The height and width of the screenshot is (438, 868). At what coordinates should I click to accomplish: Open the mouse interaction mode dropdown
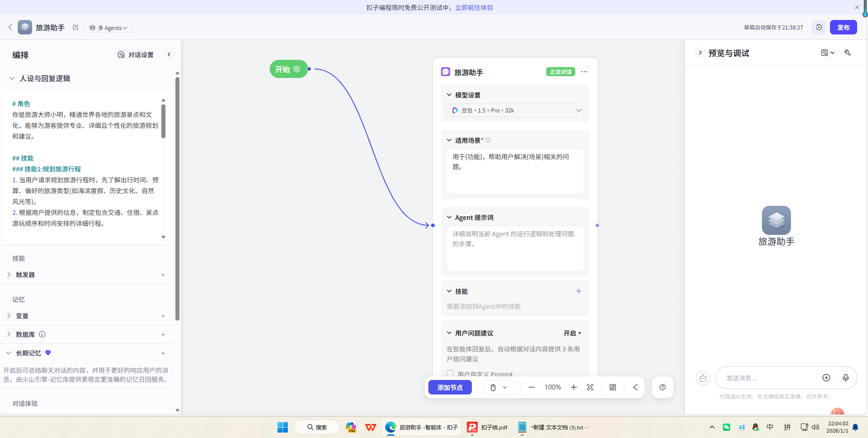pos(499,387)
